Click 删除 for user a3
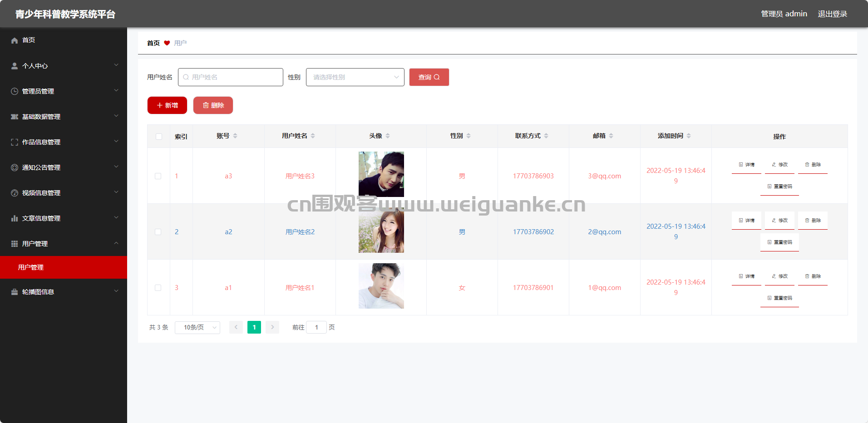868x423 pixels. 813,165
